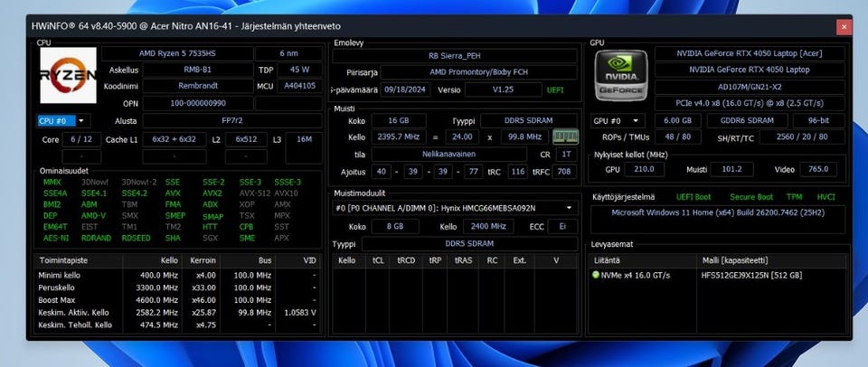Click the AMD Ryzen logo image
Screen dimensions: 868x367
click(68, 75)
